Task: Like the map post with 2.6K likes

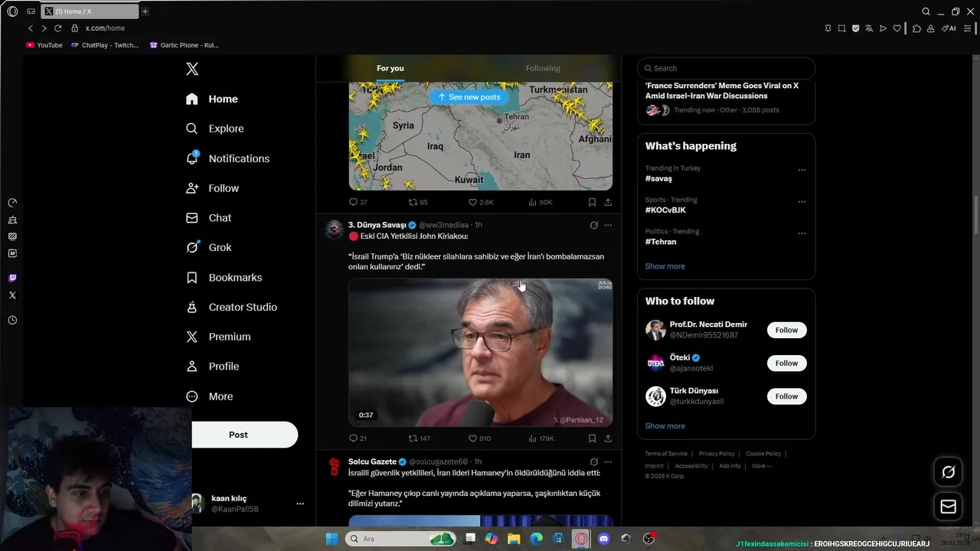Action: click(481, 202)
